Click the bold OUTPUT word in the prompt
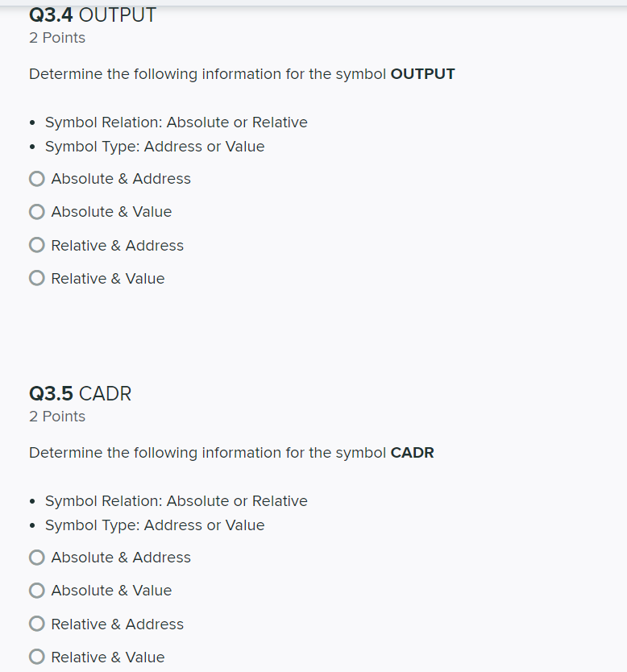This screenshot has width=627, height=672. click(422, 73)
